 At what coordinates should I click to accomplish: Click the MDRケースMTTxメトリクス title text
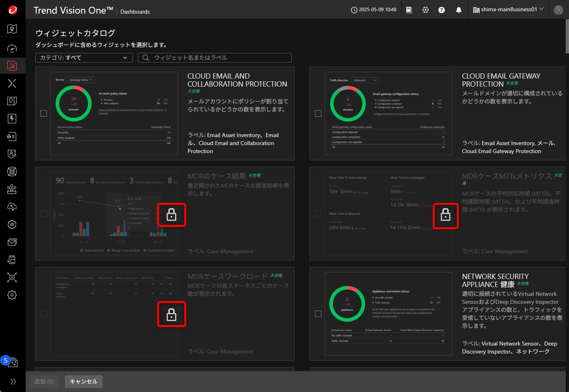click(506, 176)
